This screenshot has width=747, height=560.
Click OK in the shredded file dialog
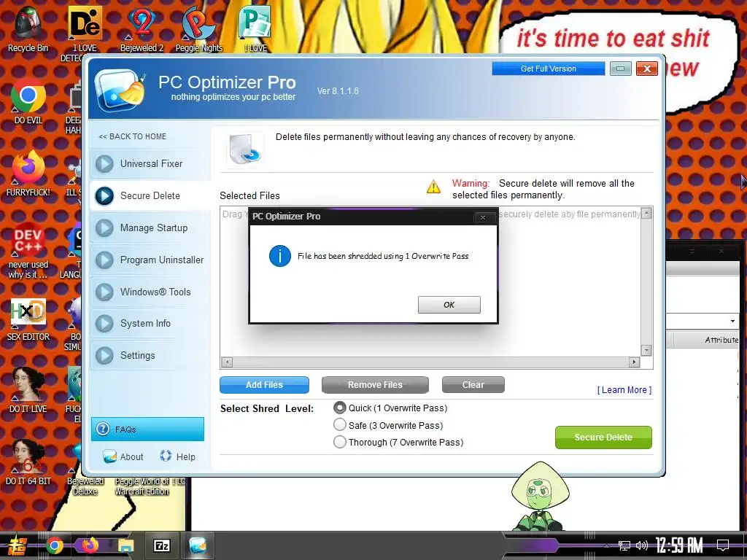pos(449,305)
